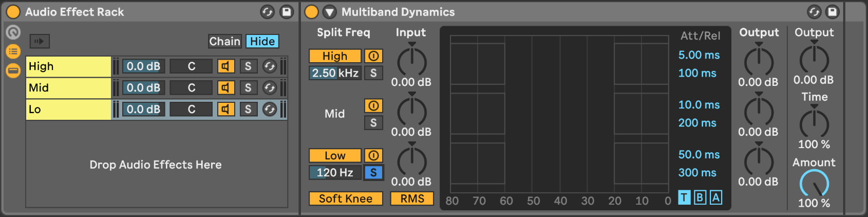Click the Mid band Output gain knob
Image resolution: width=868 pixels, height=217 pixels.
[x=759, y=111]
